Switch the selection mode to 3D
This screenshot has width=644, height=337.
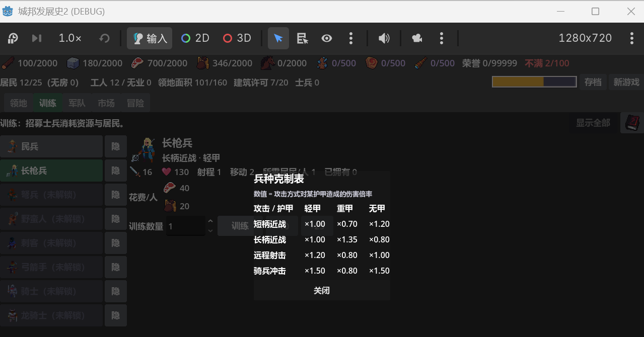pyautogui.click(x=237, y=38)
